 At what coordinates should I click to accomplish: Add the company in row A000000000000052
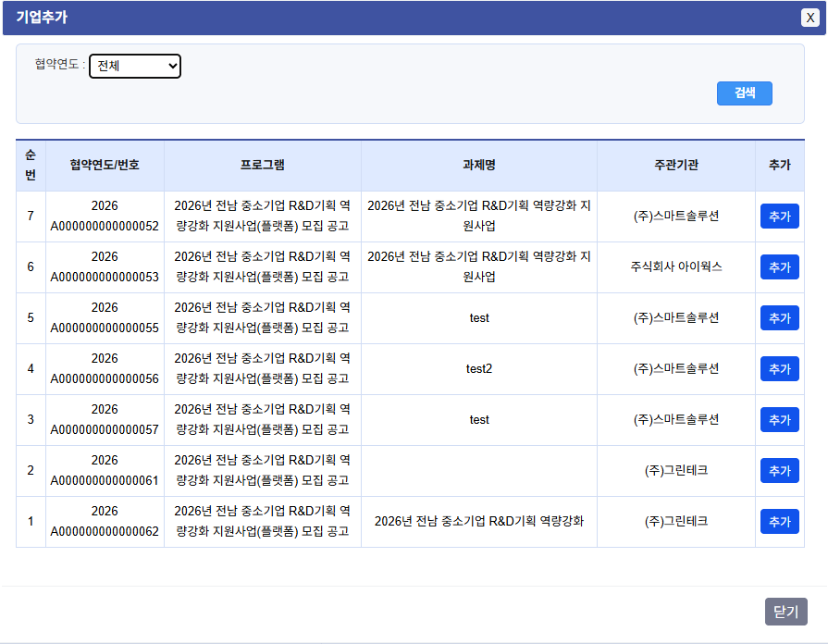click(779, 217)
